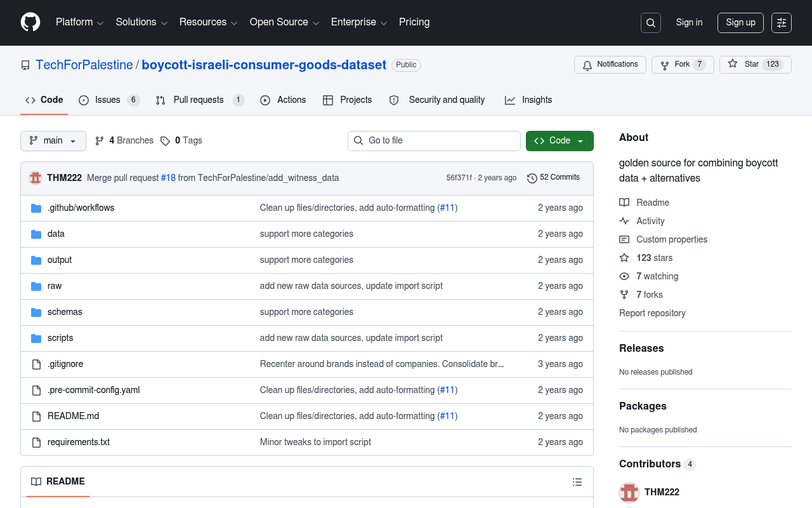
Task: Open the TechForPalestine organization link
Action: point(84,65)
